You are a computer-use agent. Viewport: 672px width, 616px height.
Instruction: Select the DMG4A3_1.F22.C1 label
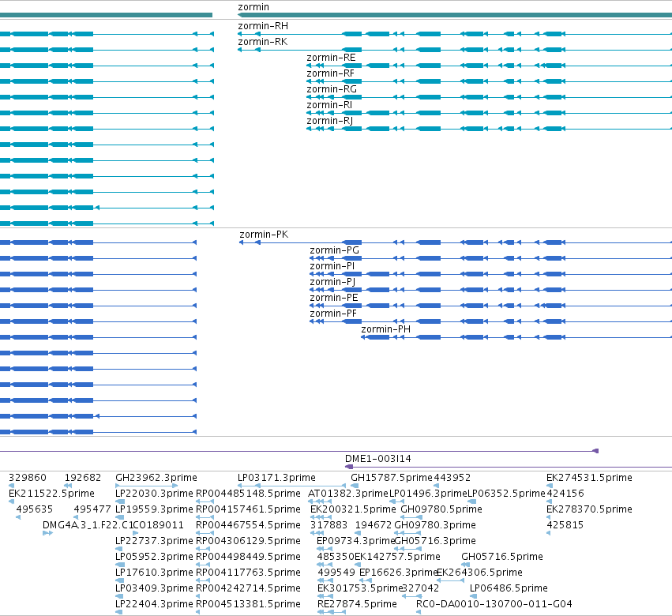[88, 525]
